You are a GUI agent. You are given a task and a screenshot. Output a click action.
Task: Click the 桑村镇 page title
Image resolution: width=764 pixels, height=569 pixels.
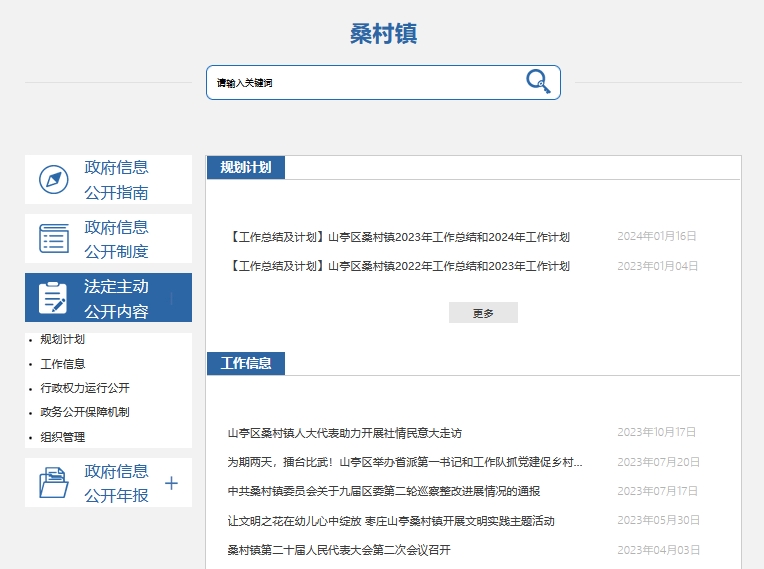point(383,34)
